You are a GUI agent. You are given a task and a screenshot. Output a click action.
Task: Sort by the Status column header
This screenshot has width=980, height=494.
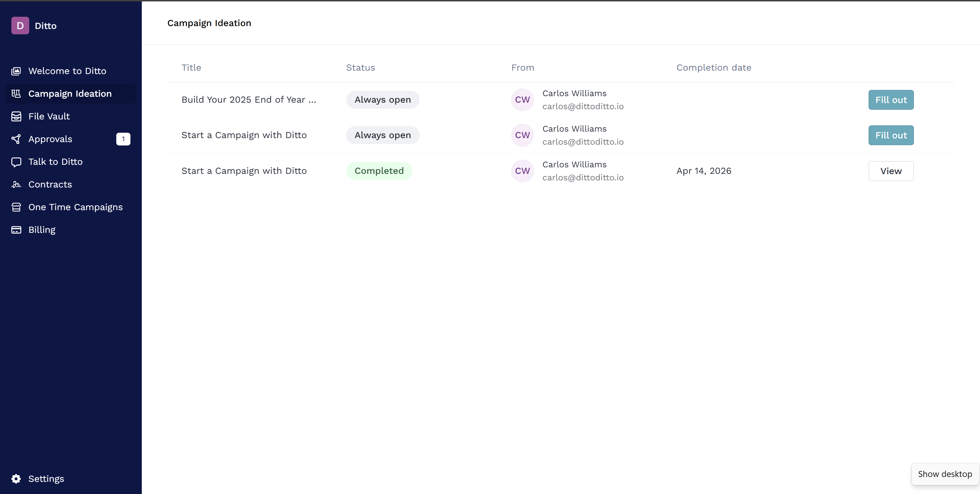click(360, 67)
